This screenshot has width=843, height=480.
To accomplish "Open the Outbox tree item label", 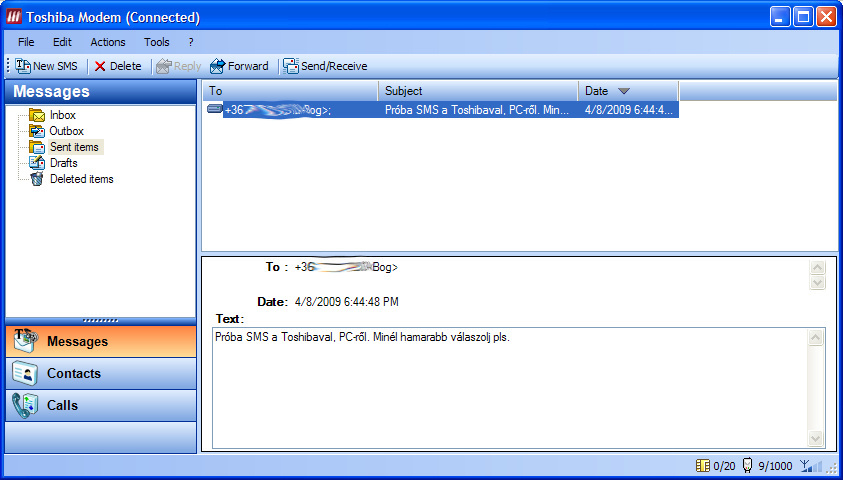I will [x=67, y=131].
